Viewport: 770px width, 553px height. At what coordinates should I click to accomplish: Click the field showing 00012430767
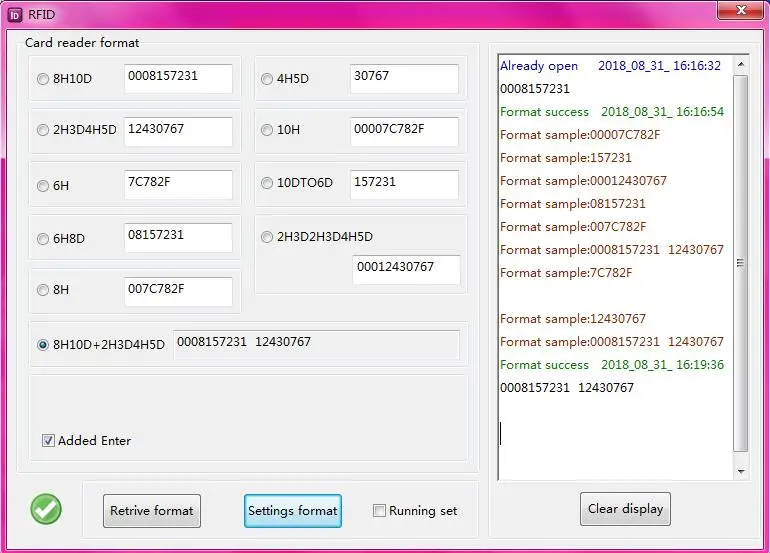coord(406,269)
